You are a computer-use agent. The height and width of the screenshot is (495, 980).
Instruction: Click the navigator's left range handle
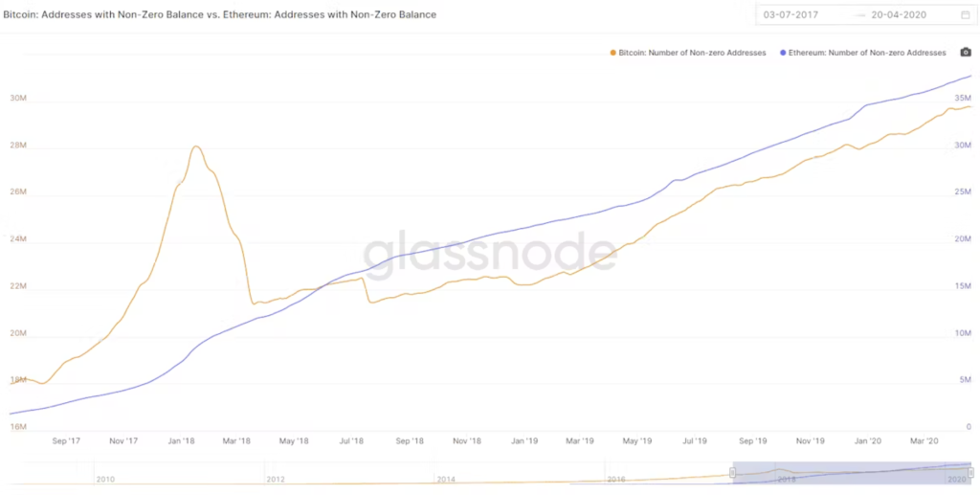(x=733, y=472)
